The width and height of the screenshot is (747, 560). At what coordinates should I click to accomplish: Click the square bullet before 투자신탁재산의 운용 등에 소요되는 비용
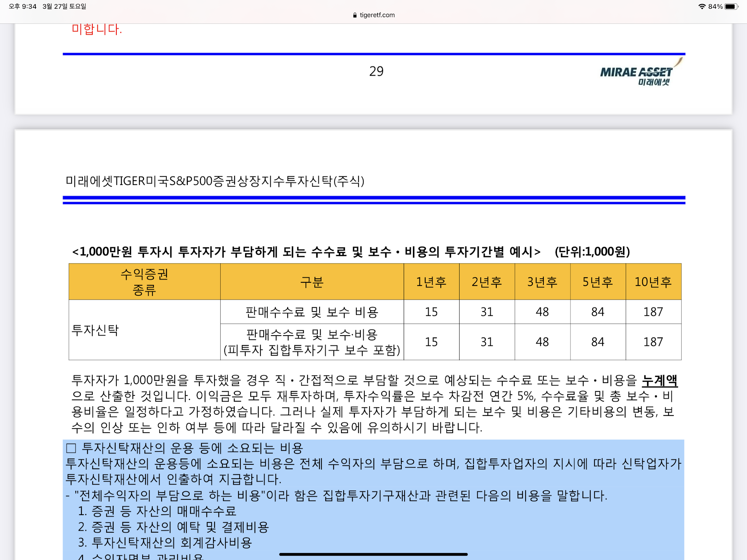pos(71,448)
